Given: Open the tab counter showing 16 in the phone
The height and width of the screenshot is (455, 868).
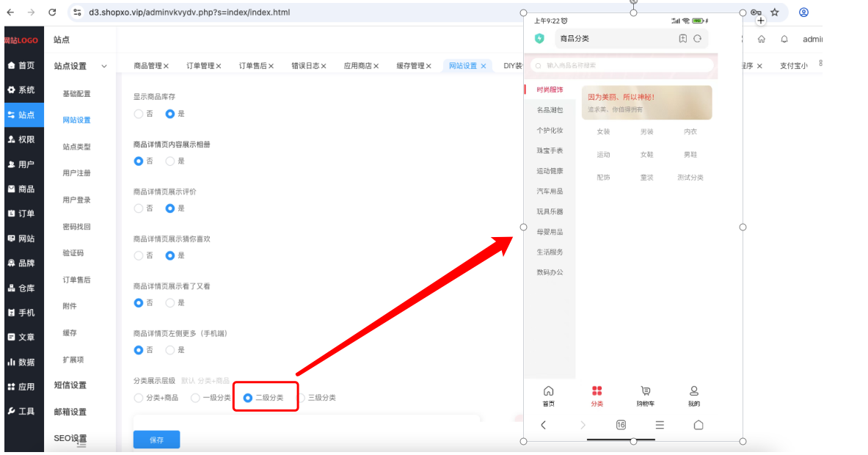Looking at the screenshot, I should click(x=621, y=425).
